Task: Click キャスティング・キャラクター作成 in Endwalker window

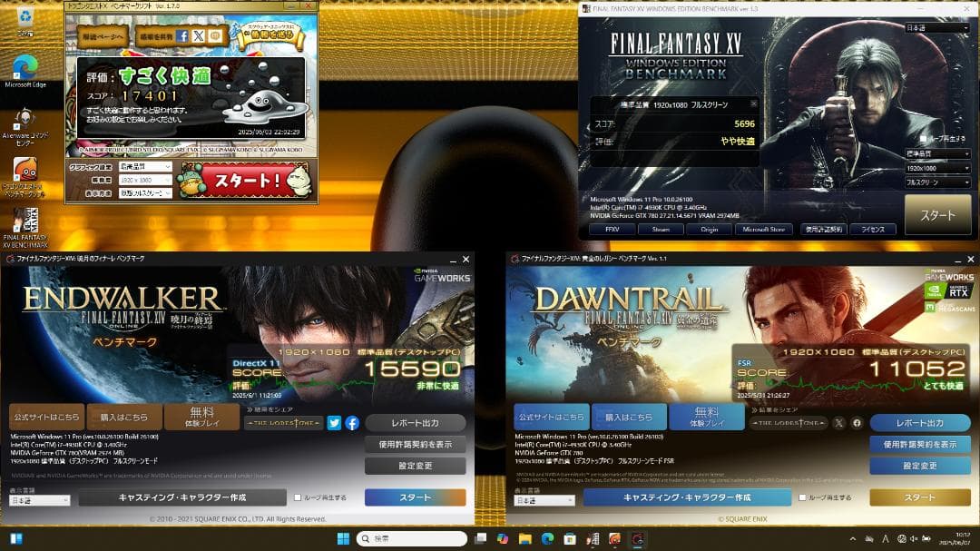Action: point(182,497)
